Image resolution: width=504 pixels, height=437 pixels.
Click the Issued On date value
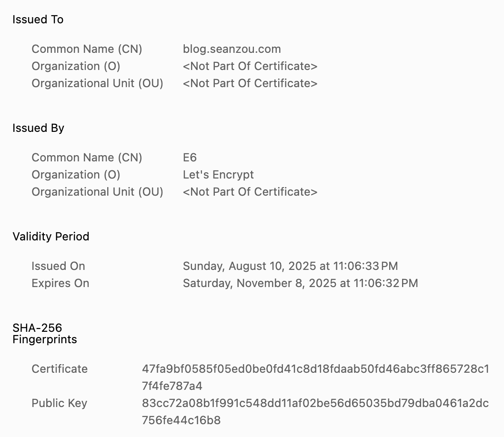click(x=290, y=266)
